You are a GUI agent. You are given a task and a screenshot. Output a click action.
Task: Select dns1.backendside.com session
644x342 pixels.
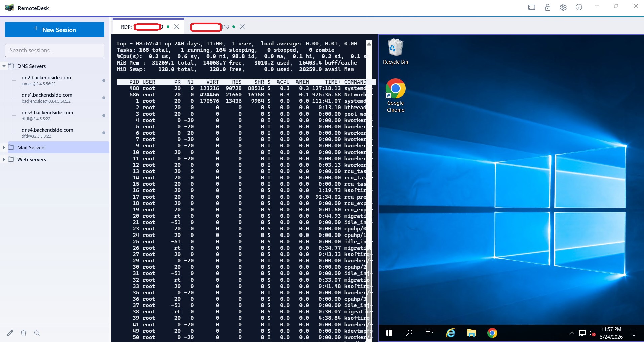pos(61,98)
